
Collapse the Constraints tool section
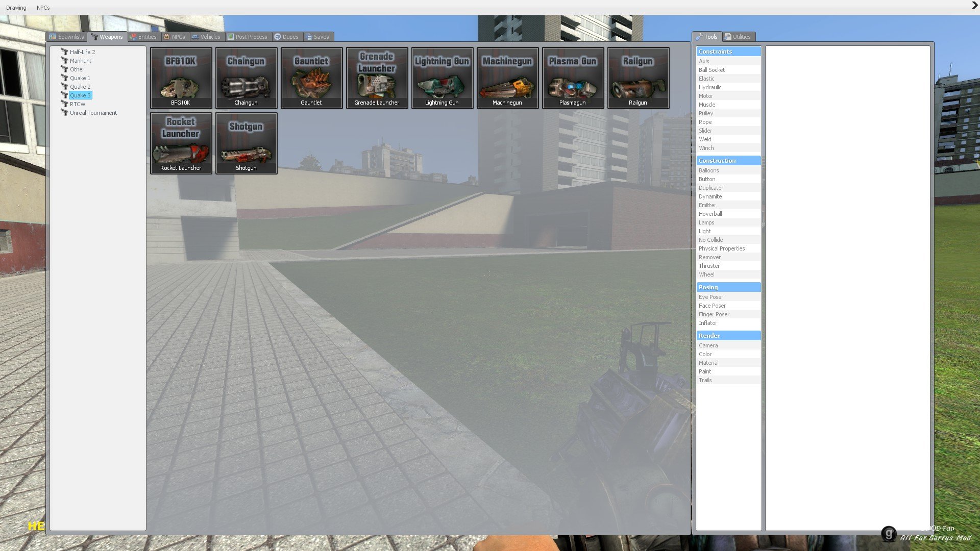728,52
